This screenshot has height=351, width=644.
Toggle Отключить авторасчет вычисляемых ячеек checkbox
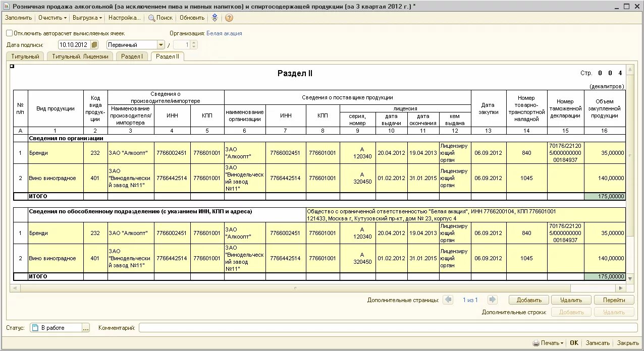coord(10,33)
